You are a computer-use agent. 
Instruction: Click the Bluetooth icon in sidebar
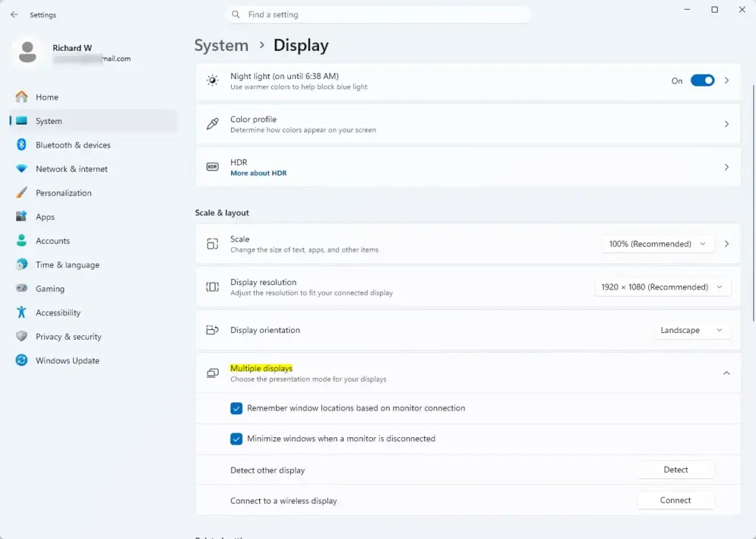21,145
